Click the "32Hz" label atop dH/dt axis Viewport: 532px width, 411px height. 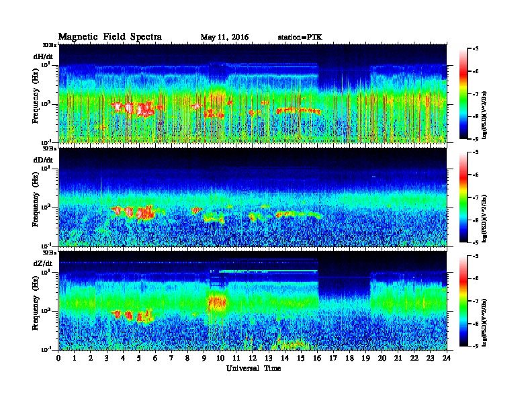click(50, 45)
